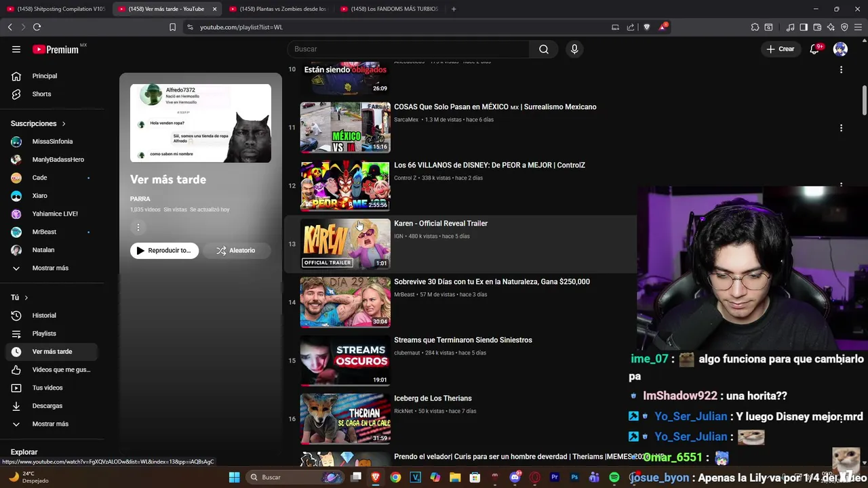The height and width of the screenshot is (488, 868).
Task: Switch to the Plantas vs Zombies tab
Action: pos(278,9)
